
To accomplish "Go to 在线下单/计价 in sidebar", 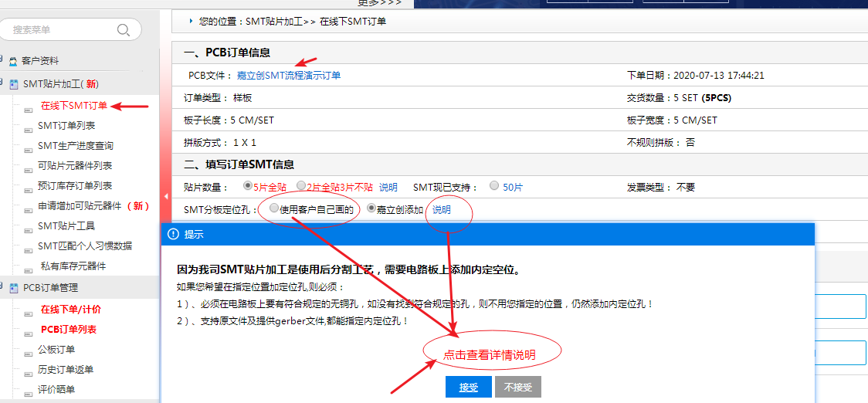I will point(71,310).
